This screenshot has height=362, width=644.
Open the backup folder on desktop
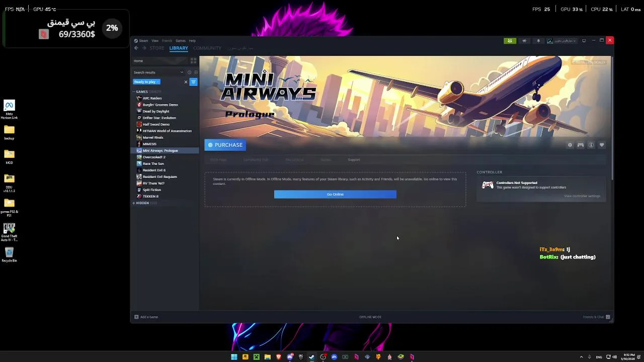click(9, 133)
